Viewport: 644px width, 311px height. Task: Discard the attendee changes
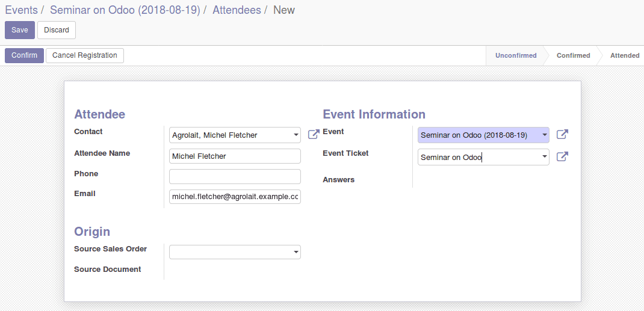coord(57,30)
